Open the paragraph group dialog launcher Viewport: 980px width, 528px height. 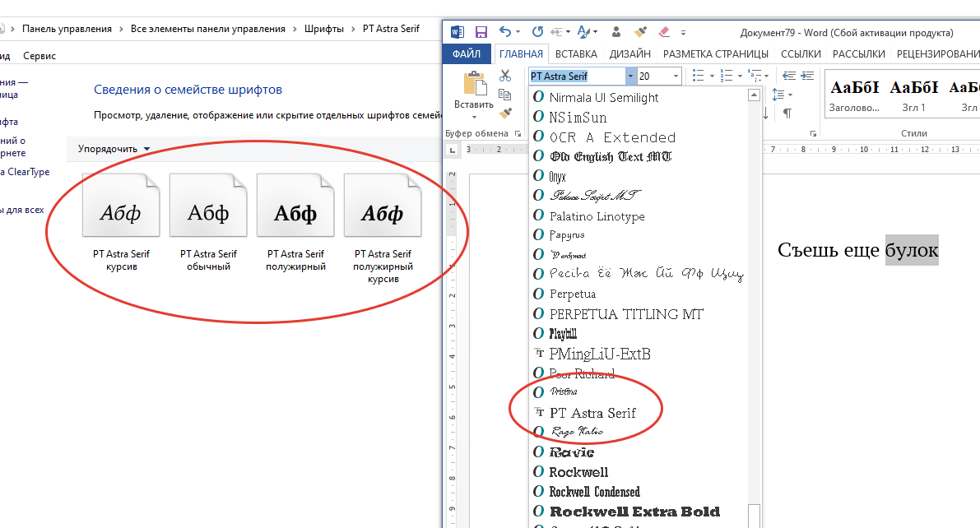click(813, 133)
